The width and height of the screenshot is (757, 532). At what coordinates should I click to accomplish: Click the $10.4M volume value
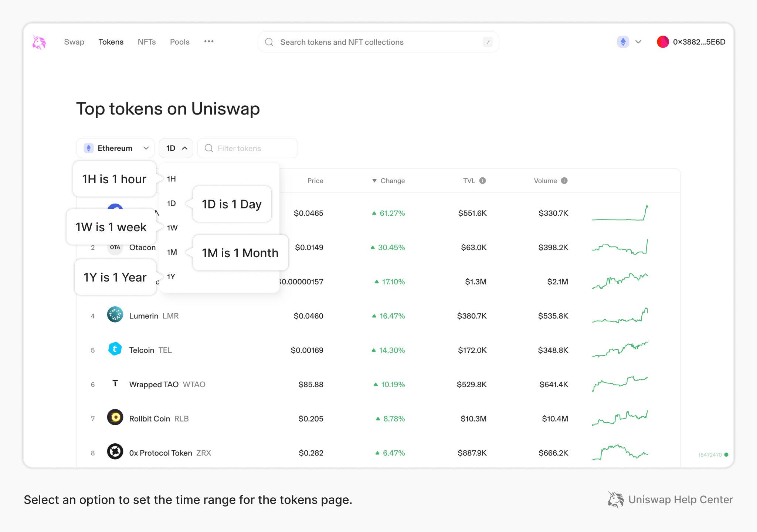point(555,419)
